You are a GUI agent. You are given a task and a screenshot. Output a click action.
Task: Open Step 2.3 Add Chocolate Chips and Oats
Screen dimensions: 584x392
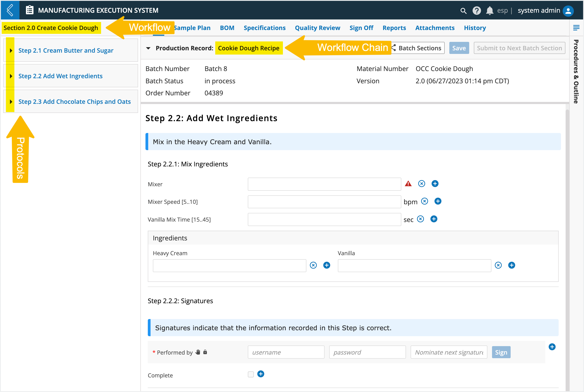tap(74, 102)
